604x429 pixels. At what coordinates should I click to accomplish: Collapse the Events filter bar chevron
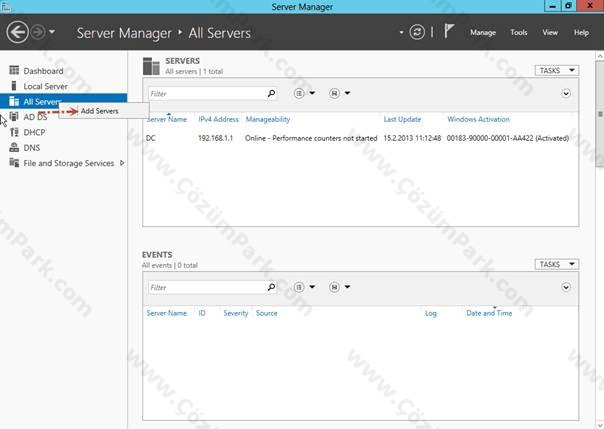click(566, 287)
